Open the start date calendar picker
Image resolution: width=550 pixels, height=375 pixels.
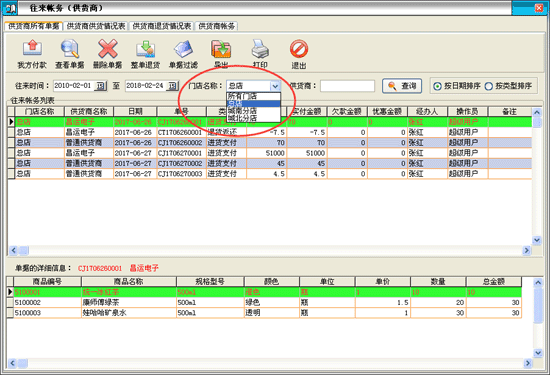101,86
